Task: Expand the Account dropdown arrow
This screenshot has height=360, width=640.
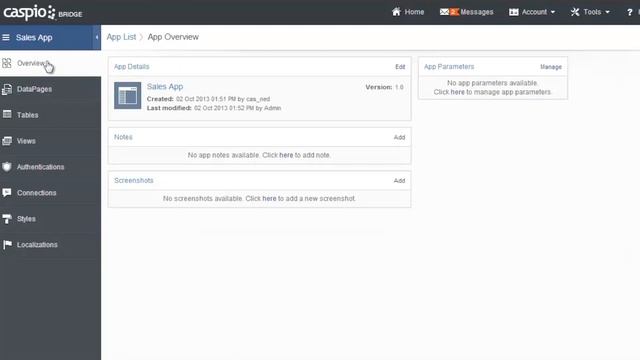Action: tap(553, 12)
